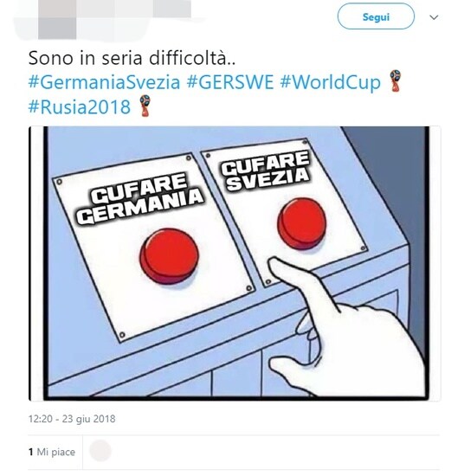The image size is (464, 476).
Task: Click the trophy emoji after #WorldCup
Action: (396, 80)
